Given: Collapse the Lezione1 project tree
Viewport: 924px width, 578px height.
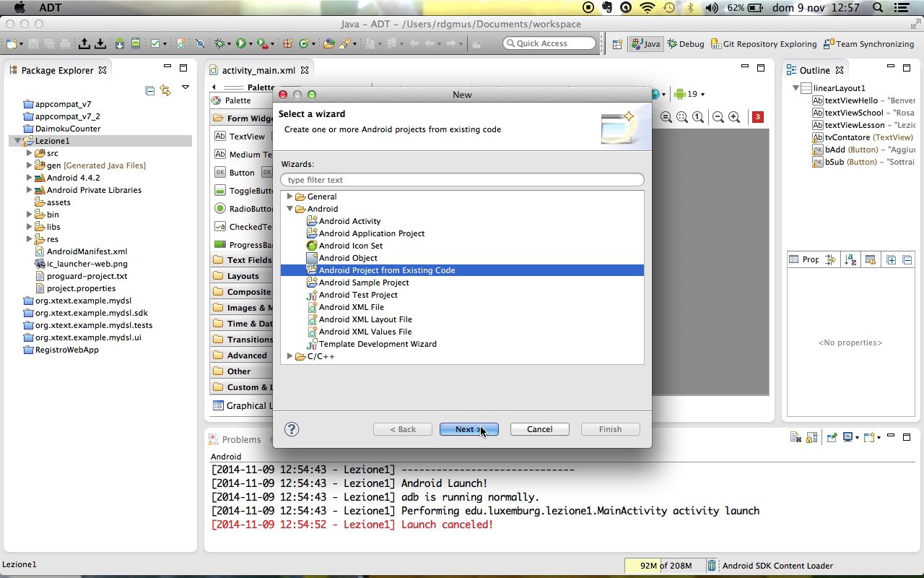Looking at the screenshot, I should pyautogui.click(x=17, y=141).
